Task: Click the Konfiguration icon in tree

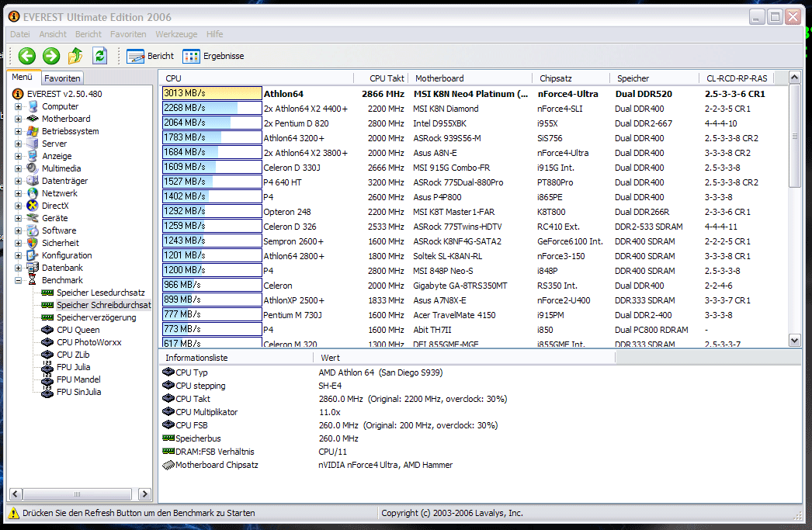Action: pos(33,255)
